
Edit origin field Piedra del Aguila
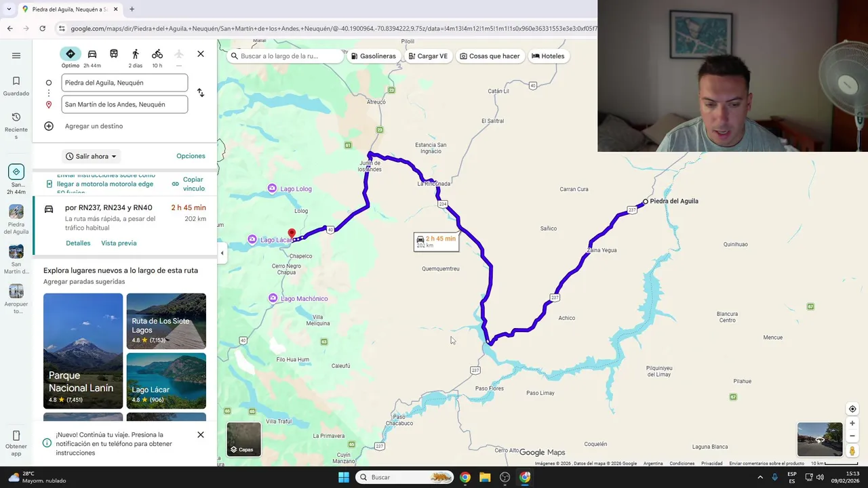tap(125, 83)
